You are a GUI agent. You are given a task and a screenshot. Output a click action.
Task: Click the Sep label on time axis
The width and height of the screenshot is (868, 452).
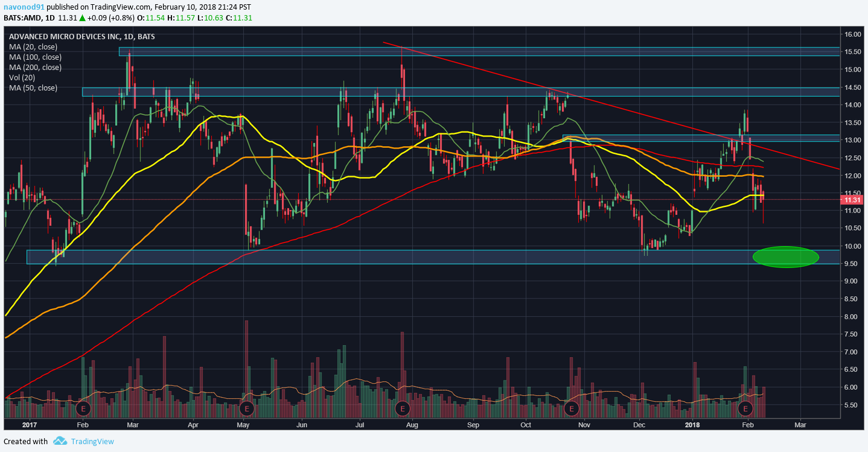click(x=473, y=425)
